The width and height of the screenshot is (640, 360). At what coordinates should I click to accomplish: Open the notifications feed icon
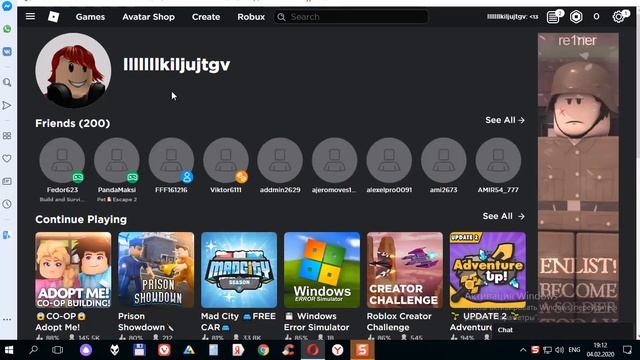click(x=553, y=17)
